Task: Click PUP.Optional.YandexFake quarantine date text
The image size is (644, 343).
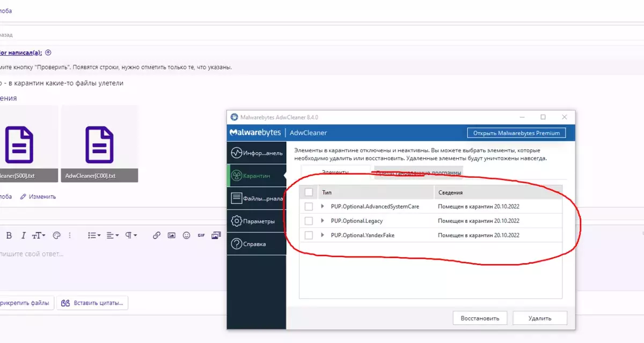Action: coord(478,235)
